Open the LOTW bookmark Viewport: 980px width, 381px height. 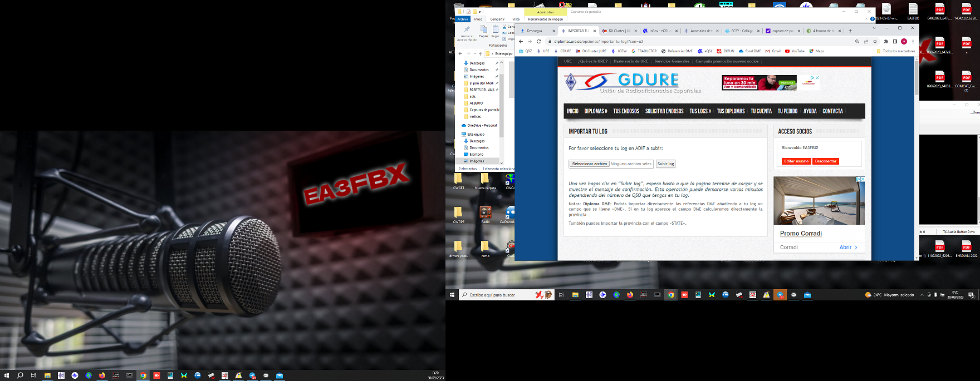coord(619,51)
